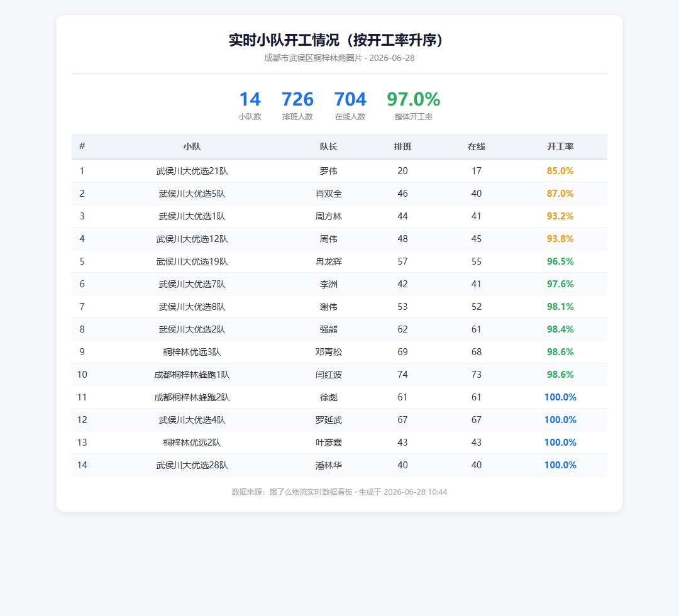679x616 pixels.
Task: Click 98.6% in 邓青松's row
Action: click(x=560, y=352)
